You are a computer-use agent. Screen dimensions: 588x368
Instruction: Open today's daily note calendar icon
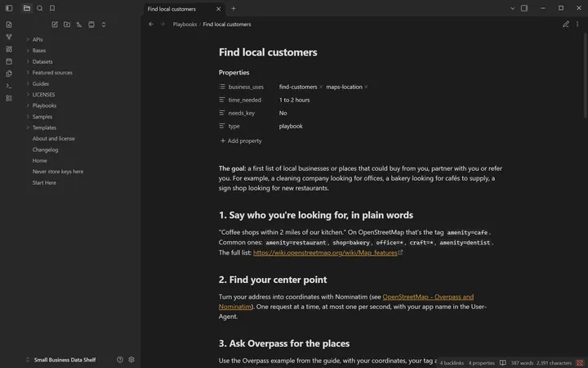click(x=9, y=61)
